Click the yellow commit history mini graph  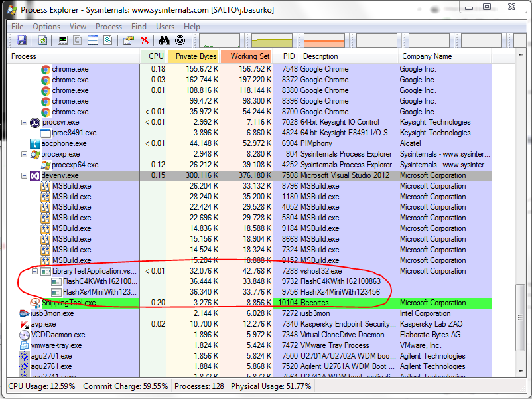[x=272, y=40]
